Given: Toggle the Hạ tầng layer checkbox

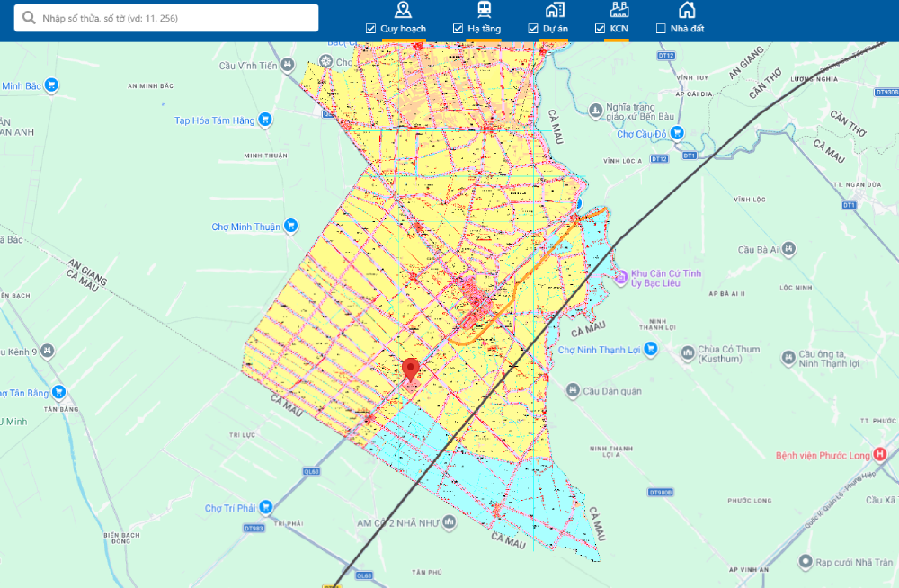Looking at the screenshot, I should coord(458,29).
